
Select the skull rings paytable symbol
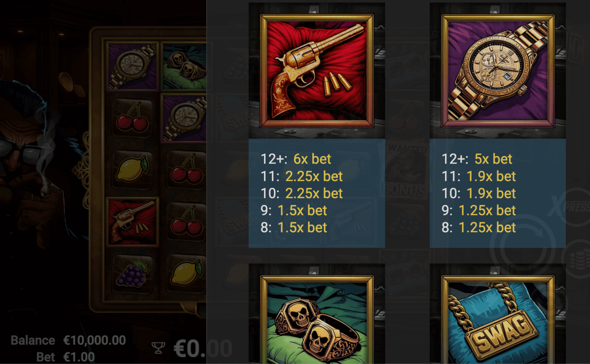[317, 319]
